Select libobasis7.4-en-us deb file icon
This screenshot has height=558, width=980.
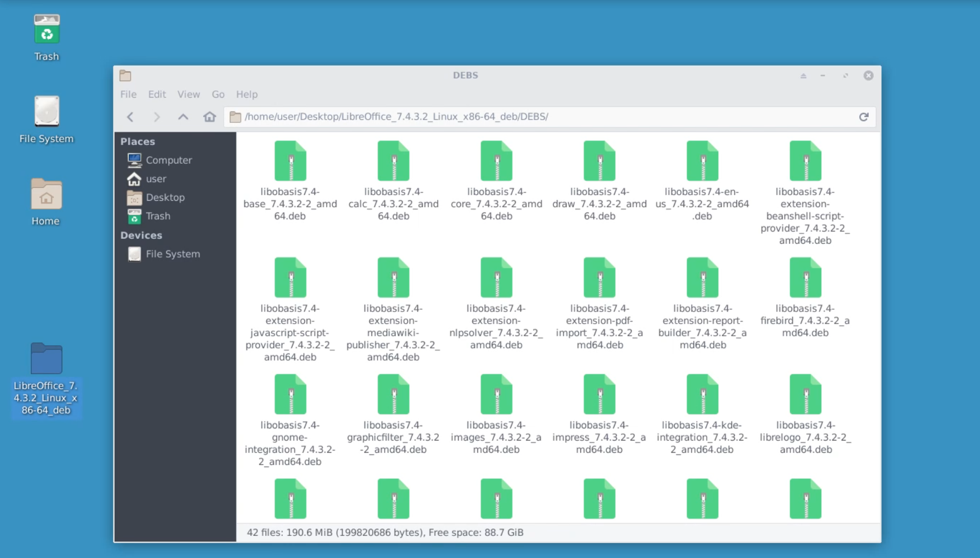[x=703, y=161]
